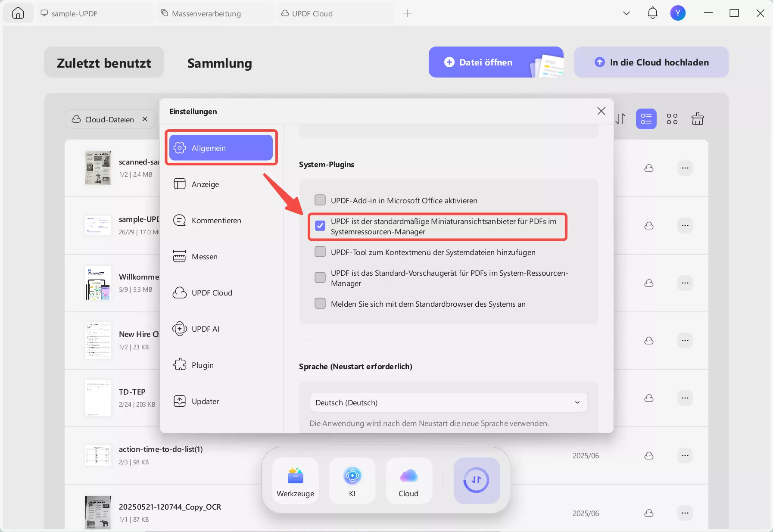
Task: Open the TD-TEP file thumbnail
Action: 98,398
